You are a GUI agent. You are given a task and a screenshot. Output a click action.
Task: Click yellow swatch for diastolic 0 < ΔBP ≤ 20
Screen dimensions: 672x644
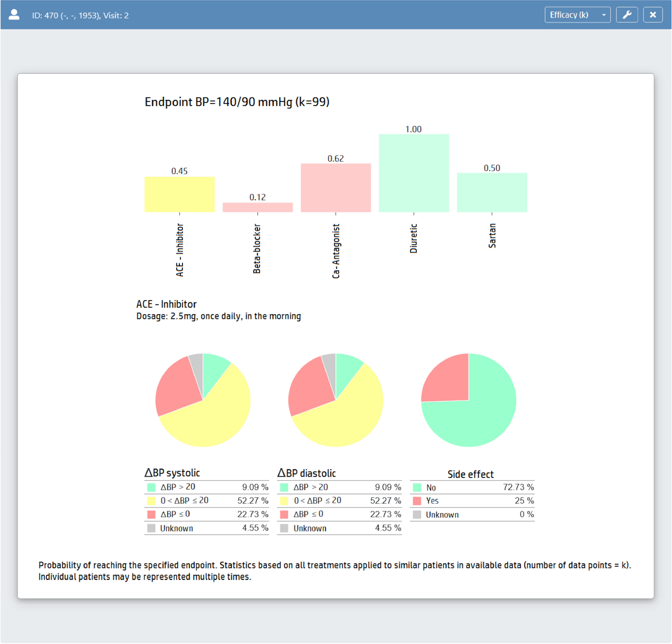point(284,501)
